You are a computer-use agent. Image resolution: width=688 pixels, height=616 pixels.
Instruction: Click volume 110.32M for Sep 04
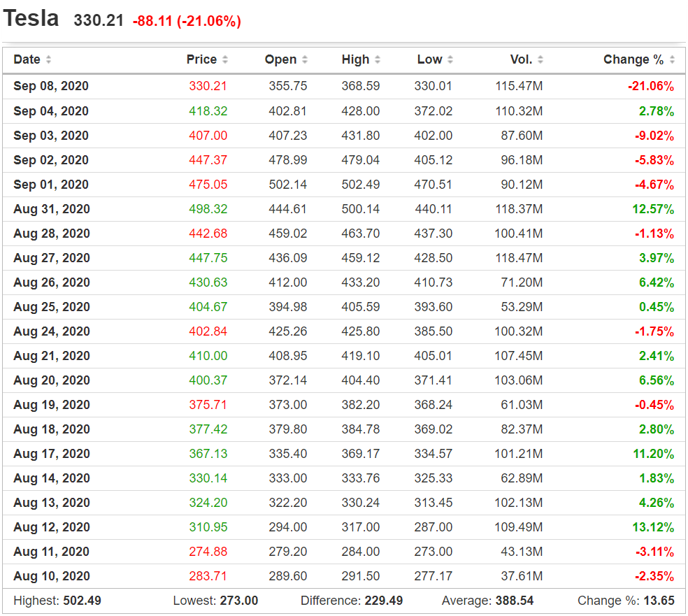(519, 111)
